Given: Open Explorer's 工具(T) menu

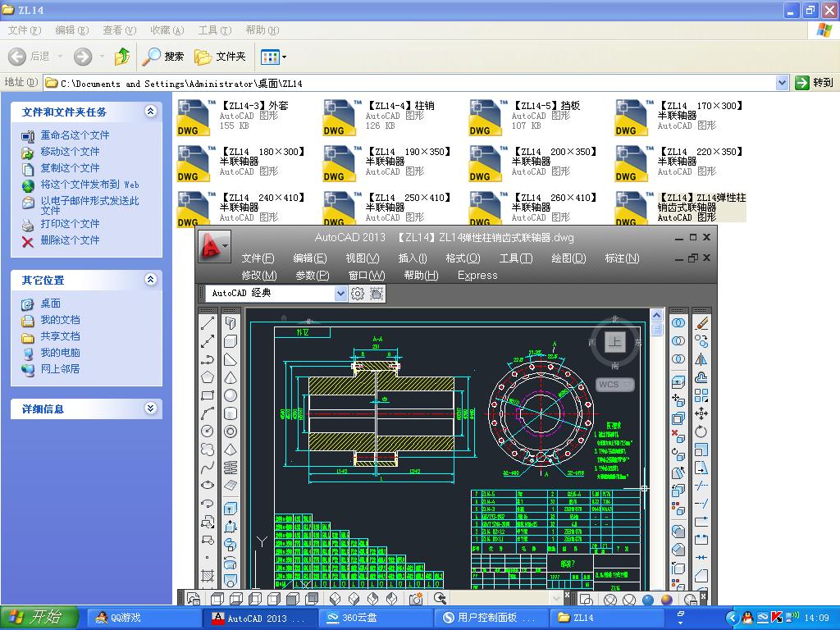Looking at the screenshot, I should [214, 30].
